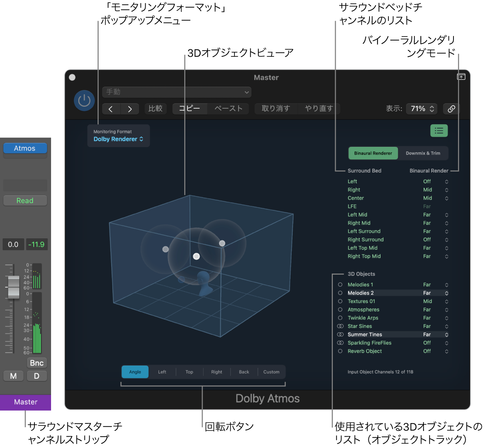Click the link chain icon
Viewport: 486px width, 448px height.
click(451, 109)
